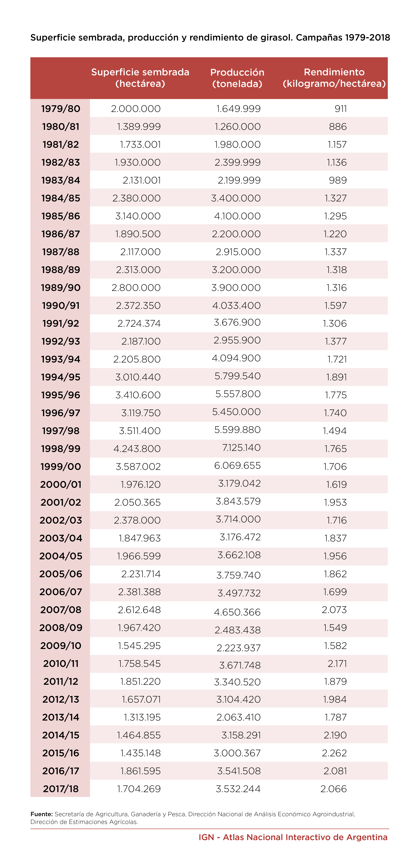This screenshot has width=417, height=868.
Task: Click the table title about girasol
Action: pyautogui.click(x=210, y=37)
